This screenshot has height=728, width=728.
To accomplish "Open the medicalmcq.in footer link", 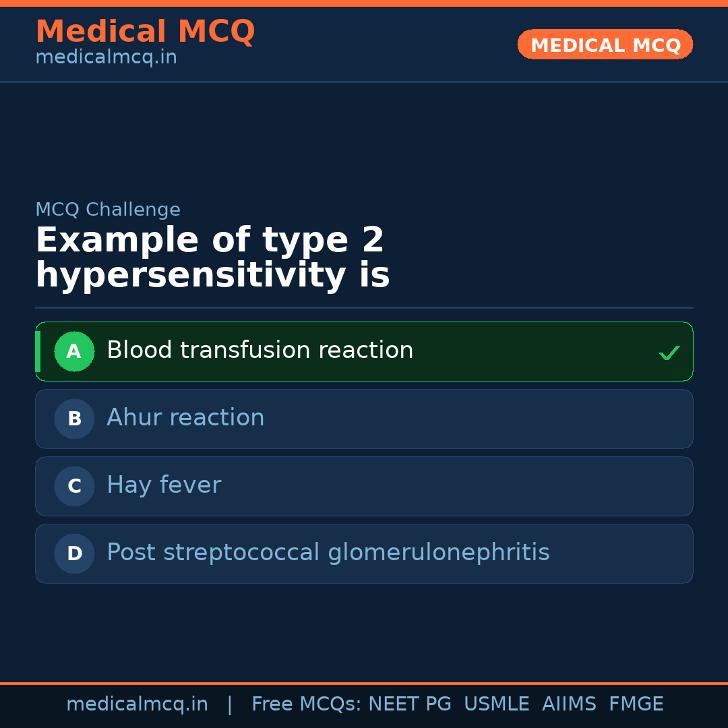I will [137, 704].
